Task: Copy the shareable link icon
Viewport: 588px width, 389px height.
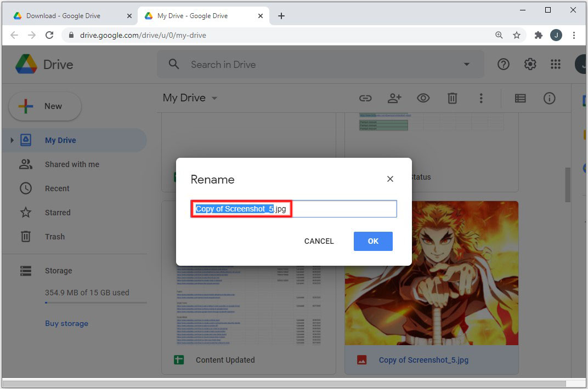Action: point(365,98)
